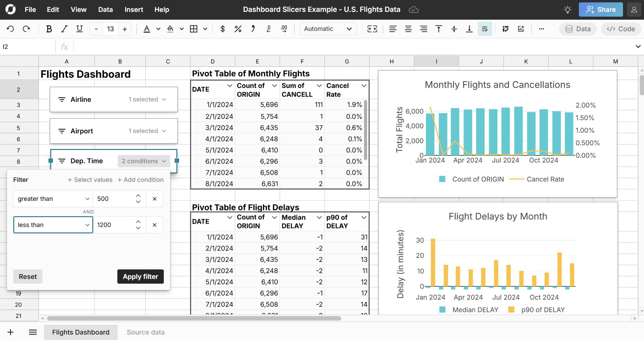Click the filter icon on the Airline slicer
The width and height of the screenshot is (644, 341).
62,99
